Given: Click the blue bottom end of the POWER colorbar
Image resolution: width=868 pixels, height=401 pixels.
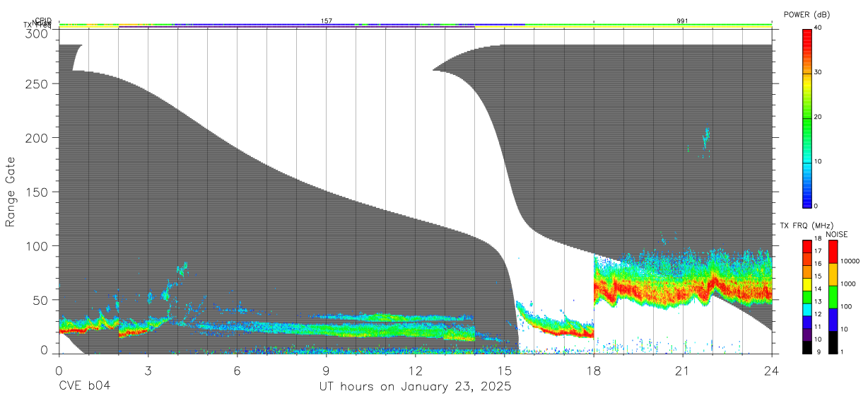Looking at the screenshot, I should (x=807, y=202).
